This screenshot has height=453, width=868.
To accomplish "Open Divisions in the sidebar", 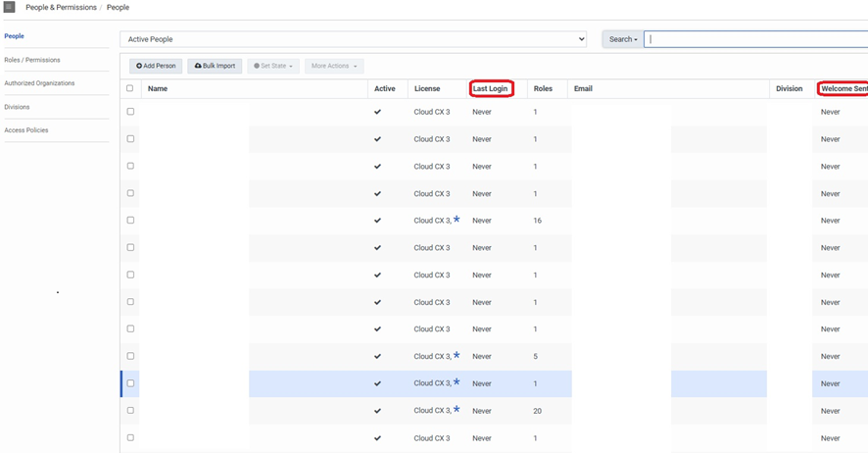I will (x=18, y=107).
